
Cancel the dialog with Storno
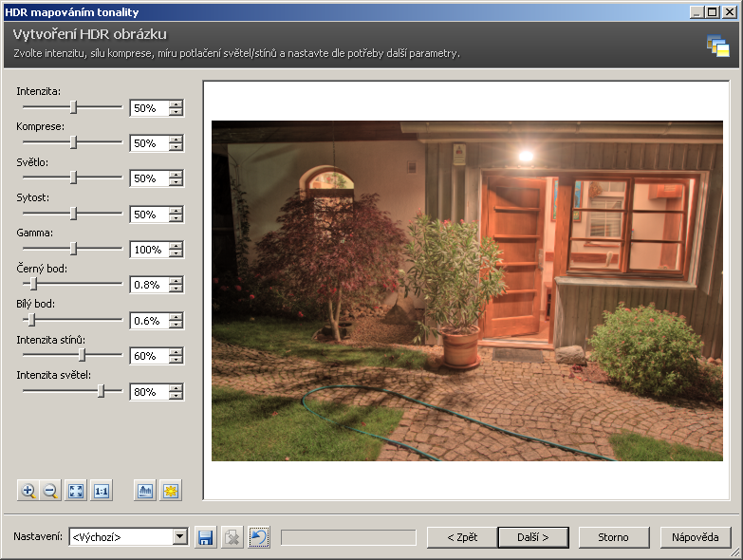613,537
